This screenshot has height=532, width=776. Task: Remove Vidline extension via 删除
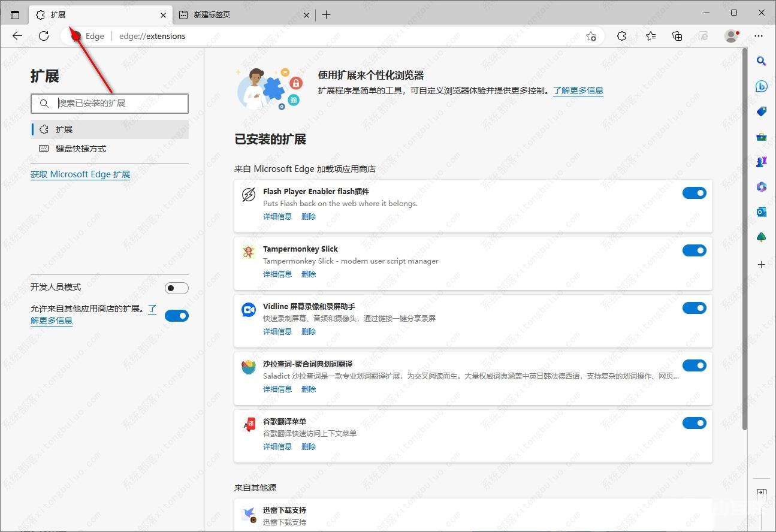tap(309, 332)
